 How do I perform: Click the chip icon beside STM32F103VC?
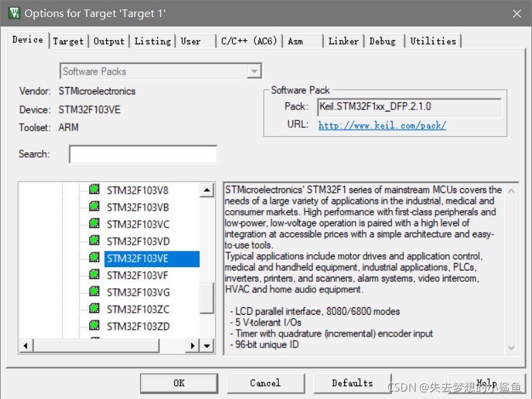tap(95, 224)
